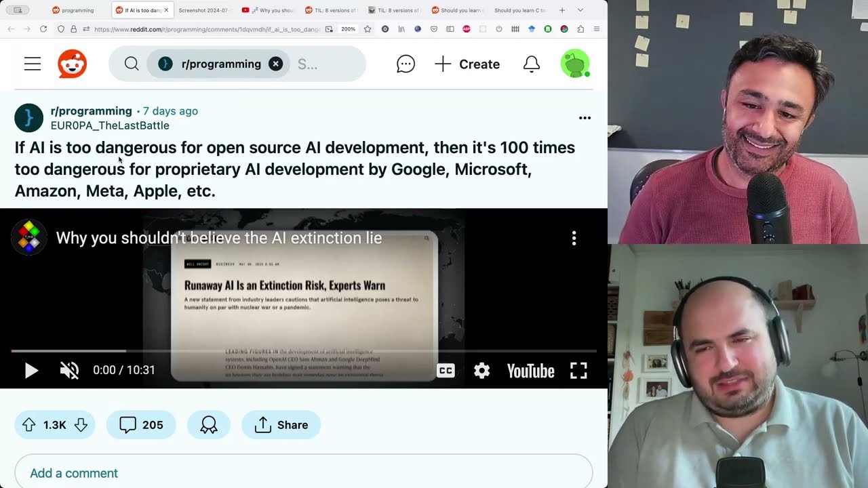Unmute the video audio
868x488 pixels.
click(69, 370)
